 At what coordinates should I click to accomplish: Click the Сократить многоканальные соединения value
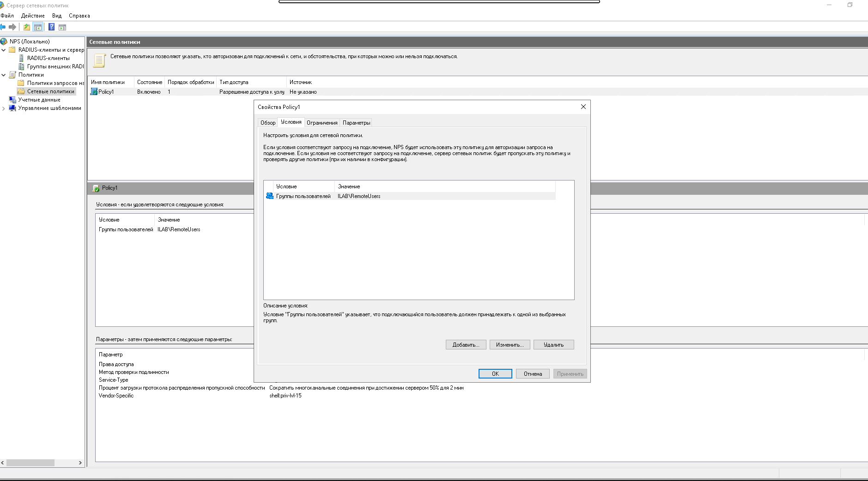366,388
